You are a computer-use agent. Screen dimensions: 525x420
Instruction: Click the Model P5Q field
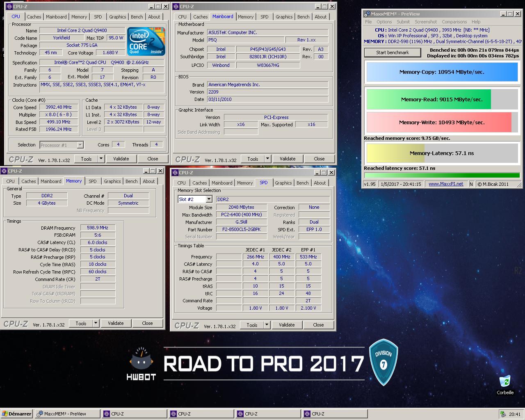[246, 40]
